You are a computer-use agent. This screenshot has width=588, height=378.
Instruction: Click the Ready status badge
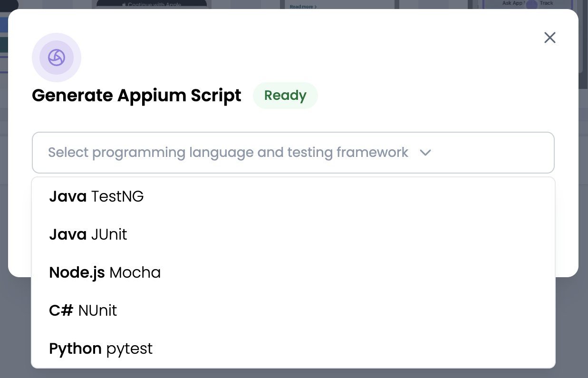[285, 96]
